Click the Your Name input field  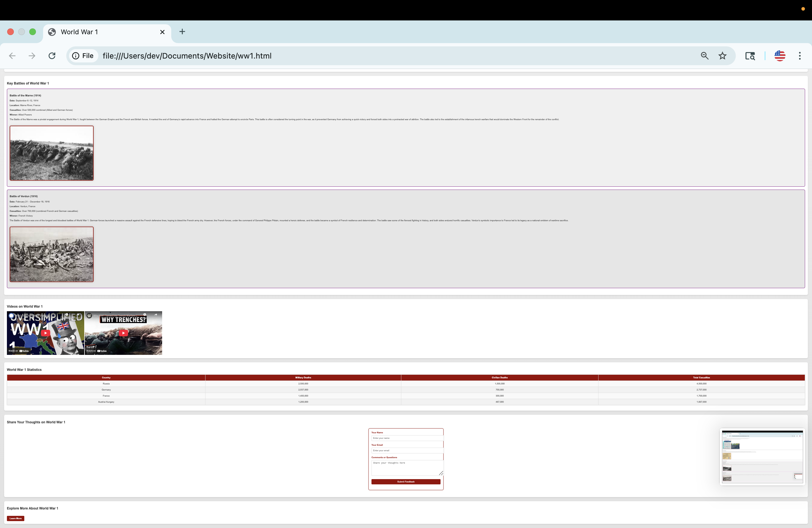tap(407, 438)
